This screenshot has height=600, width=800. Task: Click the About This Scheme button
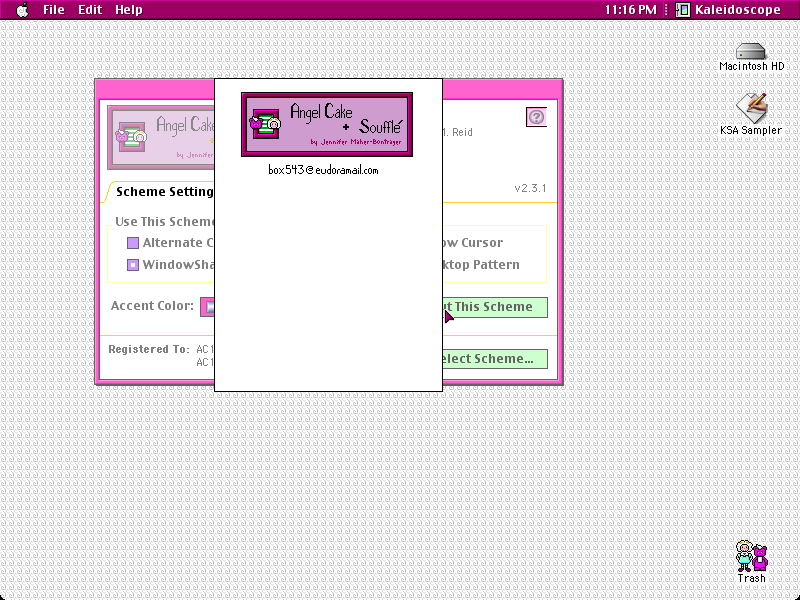[495, 307]
